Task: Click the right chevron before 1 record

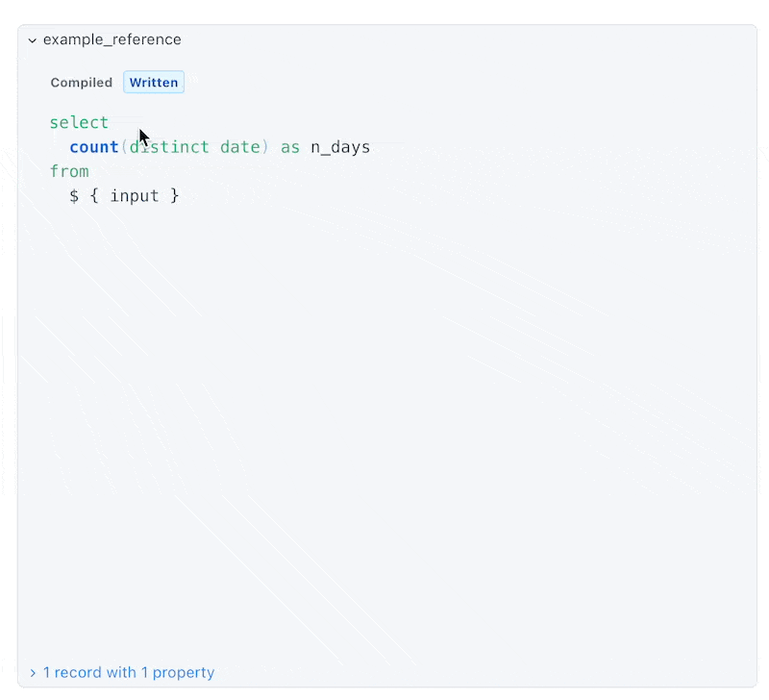Action: click(x=32, y=672)
